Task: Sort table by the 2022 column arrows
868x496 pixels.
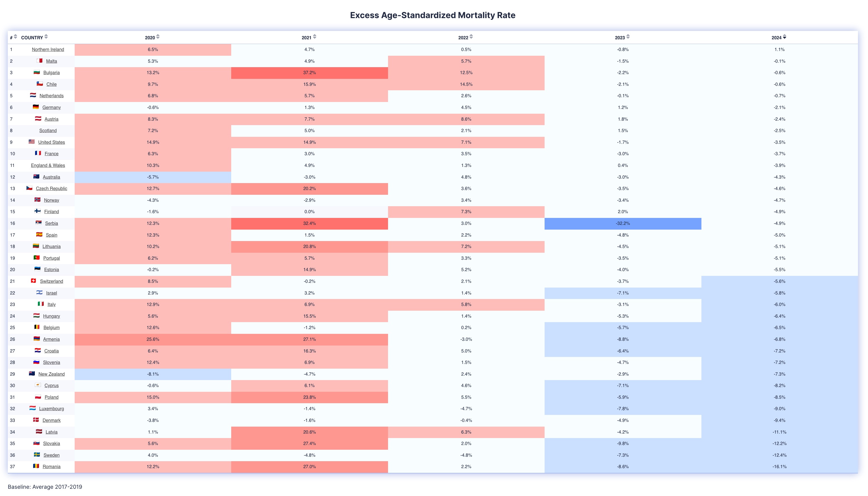Action: tap(471, 37)
